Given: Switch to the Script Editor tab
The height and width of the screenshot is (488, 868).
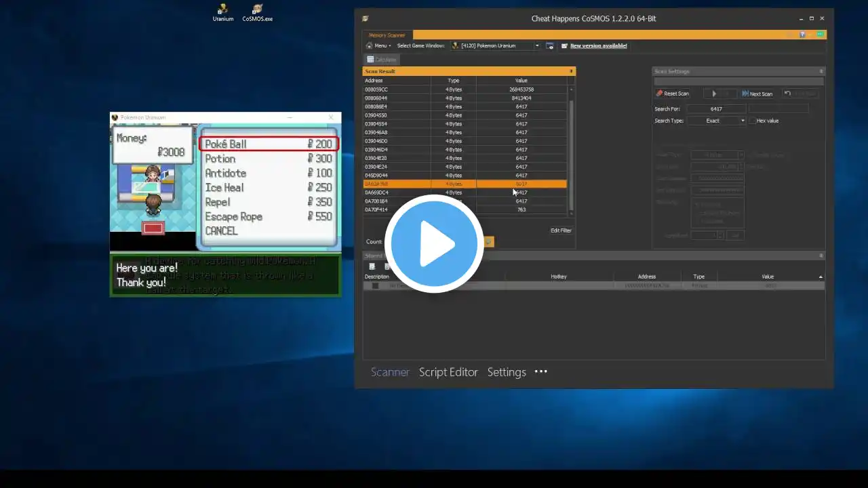Looking at the screenshot, I should [x=448, y=372].
